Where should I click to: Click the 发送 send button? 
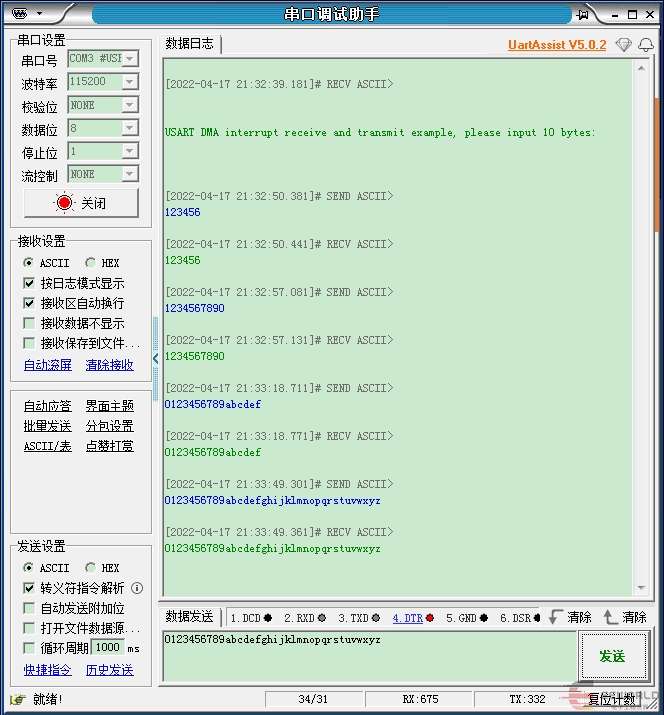click(611, 656)
